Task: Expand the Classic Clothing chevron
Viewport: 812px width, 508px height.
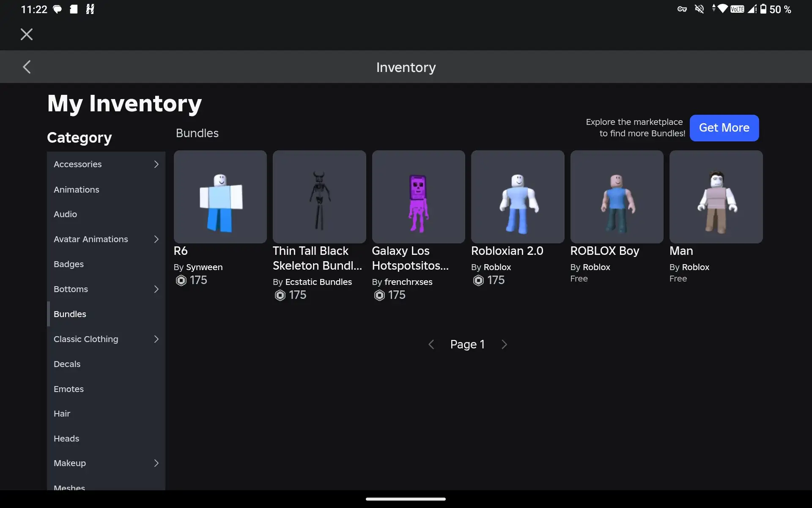Action: tap(156, 339)
